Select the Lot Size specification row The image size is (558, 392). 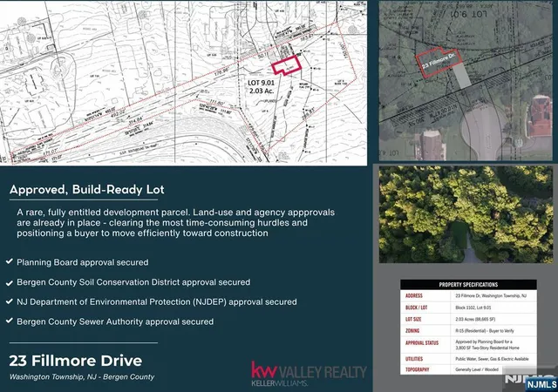tap(468, 319)
